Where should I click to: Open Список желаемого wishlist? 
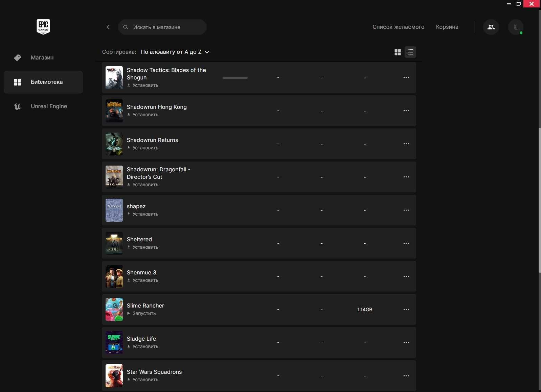(x=398, y=27)
